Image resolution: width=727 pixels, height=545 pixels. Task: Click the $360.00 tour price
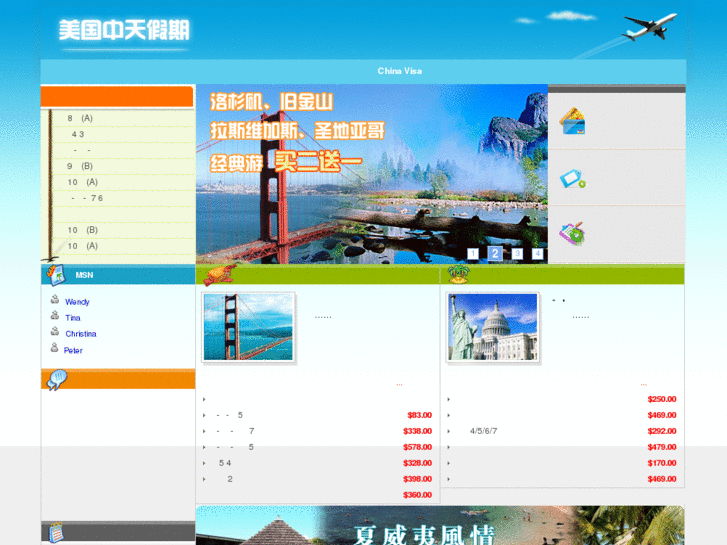417,495
